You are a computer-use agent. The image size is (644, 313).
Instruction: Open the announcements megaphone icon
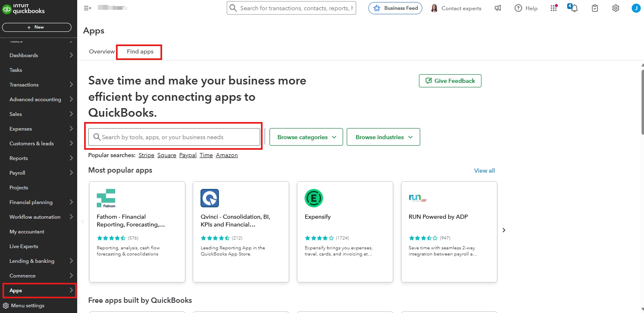pos(498,8)
